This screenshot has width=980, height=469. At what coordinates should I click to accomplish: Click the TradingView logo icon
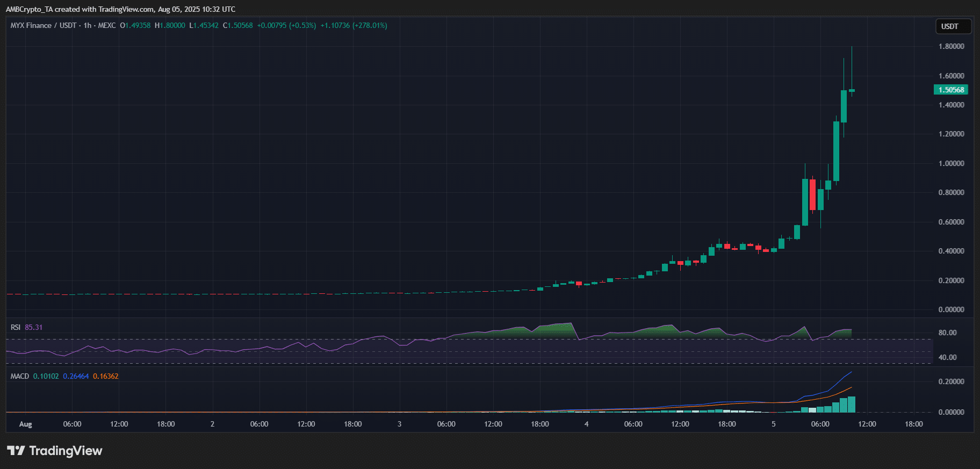pyautogui.click(x=16, y=450)
